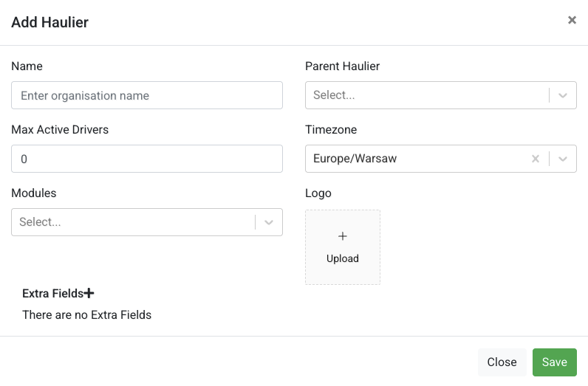Expand the Modules dropdown chevron

pyautogui.click(x=268, y=222)
